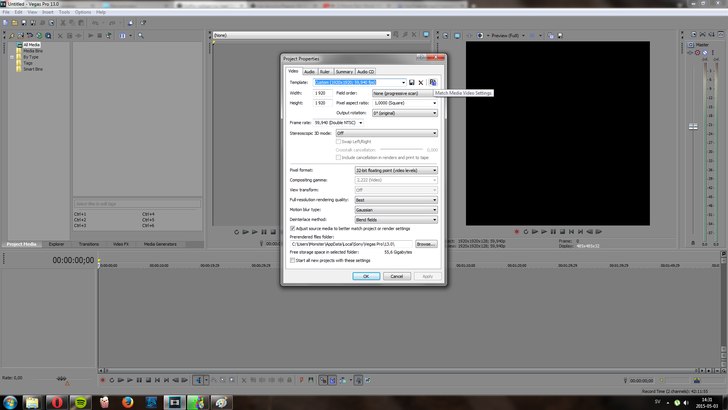Click the Record button in transport bar
This screenshot has height=410, width=728.
click(x=102, y=380)
